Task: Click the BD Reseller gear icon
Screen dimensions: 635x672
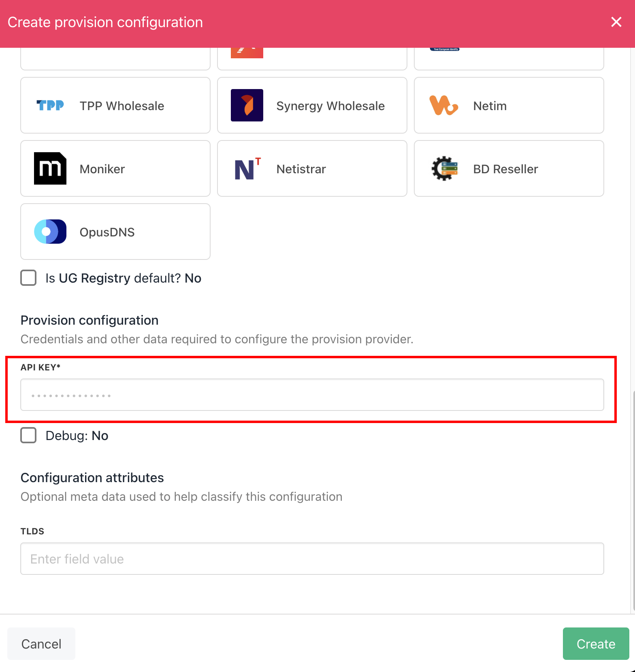Action: click(x=444, y=168)
